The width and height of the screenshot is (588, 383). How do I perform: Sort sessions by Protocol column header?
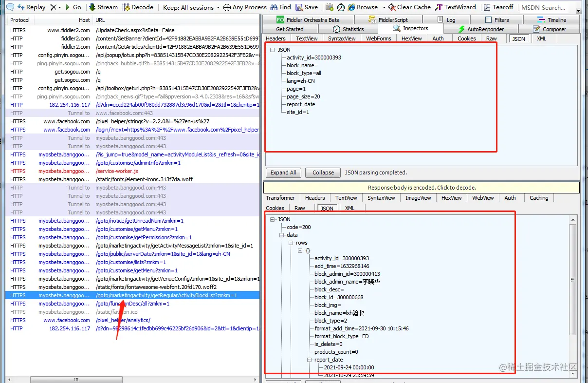20,20
